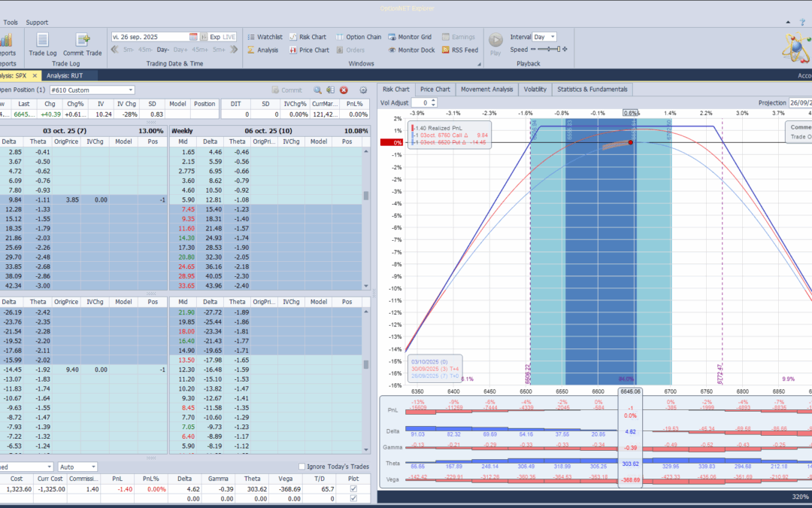Open Statistics & Fundamentals tab
812x508 pixels.
[x=592, y=89]
